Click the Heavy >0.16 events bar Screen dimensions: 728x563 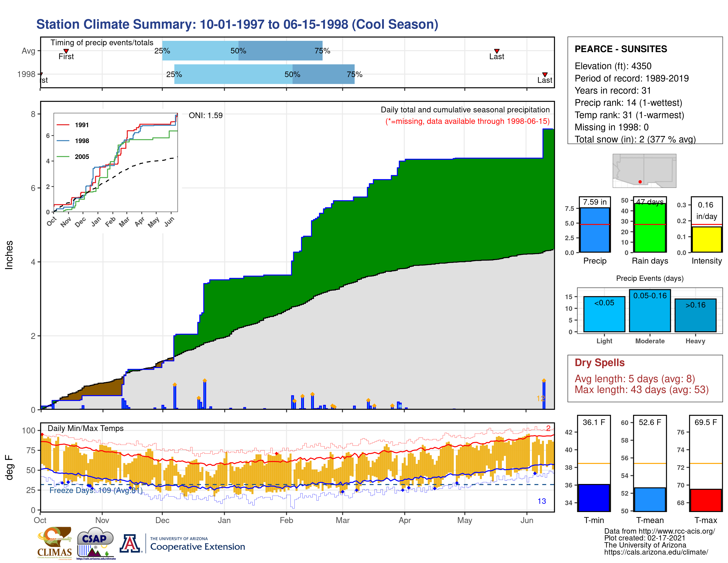tap(695, 315)
